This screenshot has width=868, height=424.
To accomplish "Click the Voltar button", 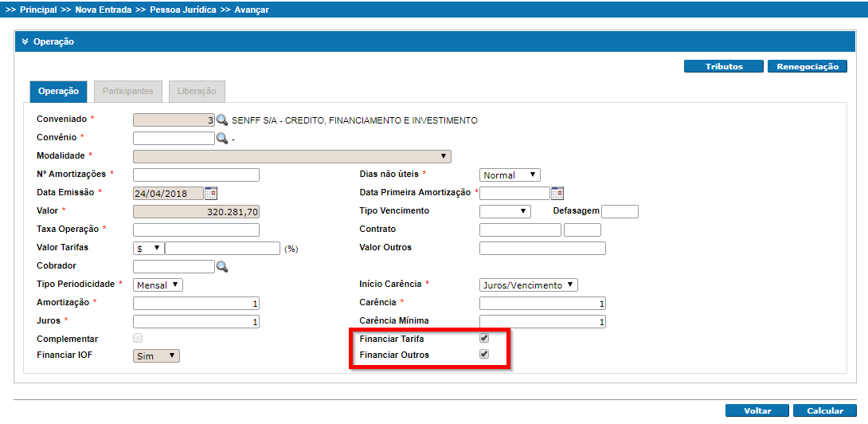I will [x=757, y=410].
